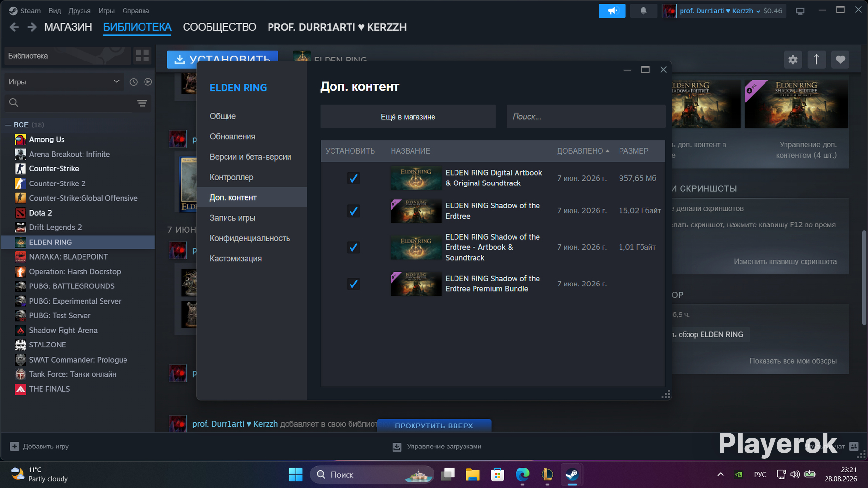
Task: Click Изменить клавишу скриншота link
Action: coord(785,262)
